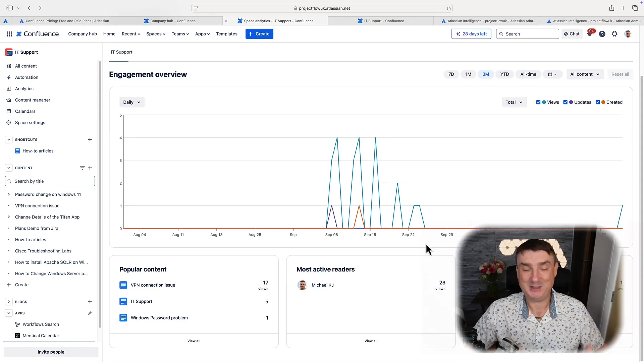The image size is (644, 362).
Task: Click the Create button
Action: [x=259, y=34]
